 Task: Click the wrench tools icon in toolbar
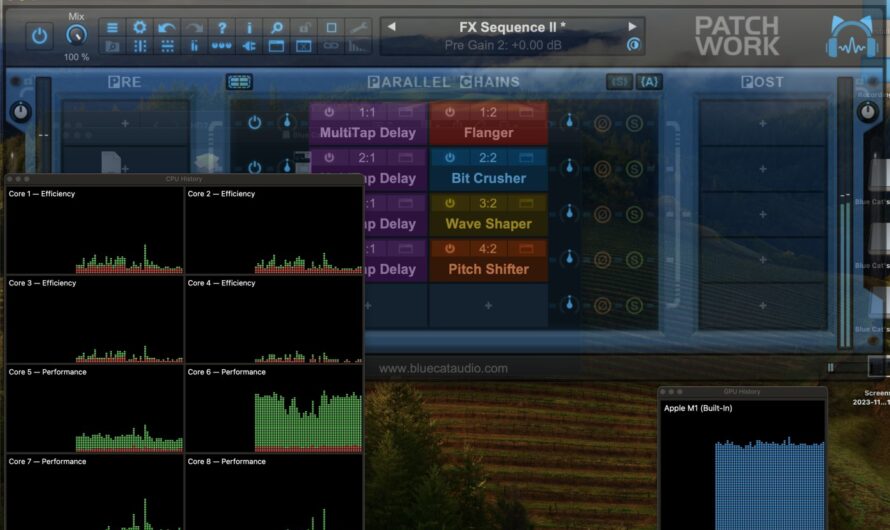point(359,27)
